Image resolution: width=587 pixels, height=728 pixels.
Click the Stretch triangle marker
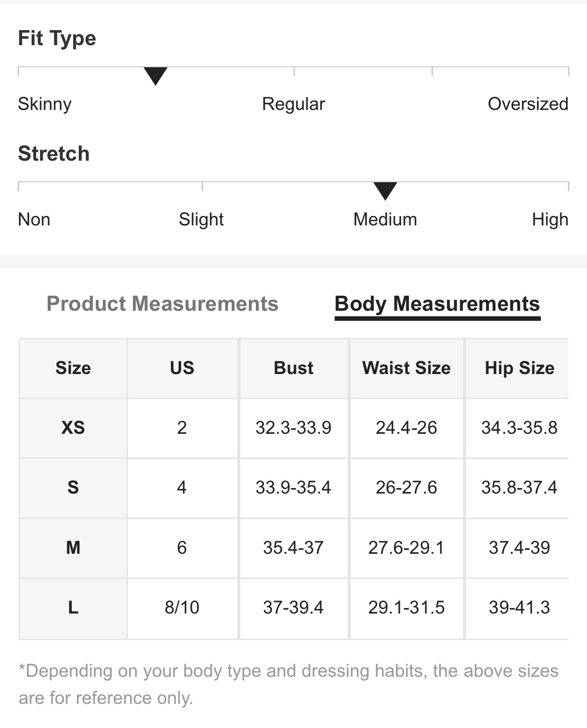click(385, 191)
